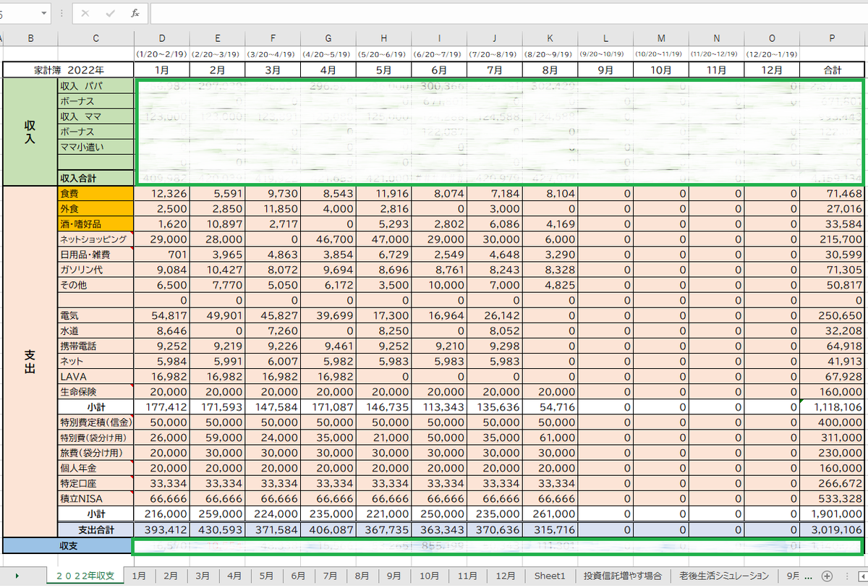Viewport: 868px width, 588px height.
Task: Select the 6月 sheet tab
Action: coord(298,576)
